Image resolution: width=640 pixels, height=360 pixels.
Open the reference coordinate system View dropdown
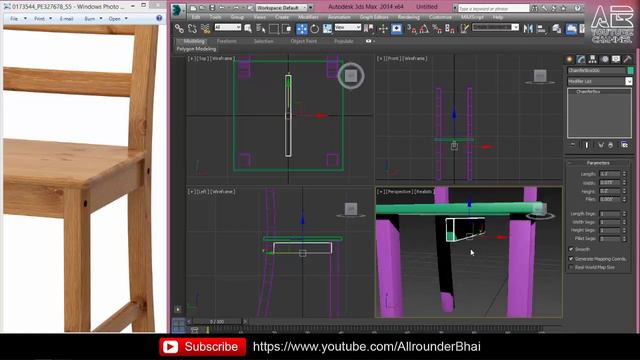coord(348,27)
